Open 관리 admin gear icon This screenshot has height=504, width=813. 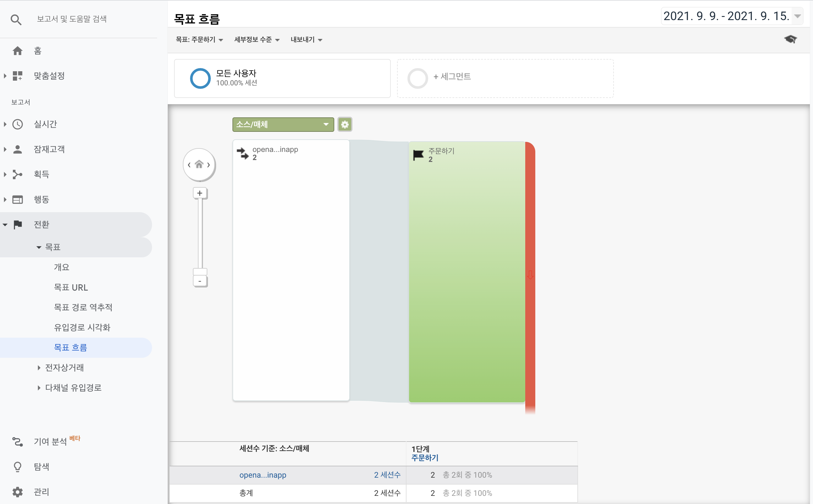pyautogui.click(x=17, y=492)
